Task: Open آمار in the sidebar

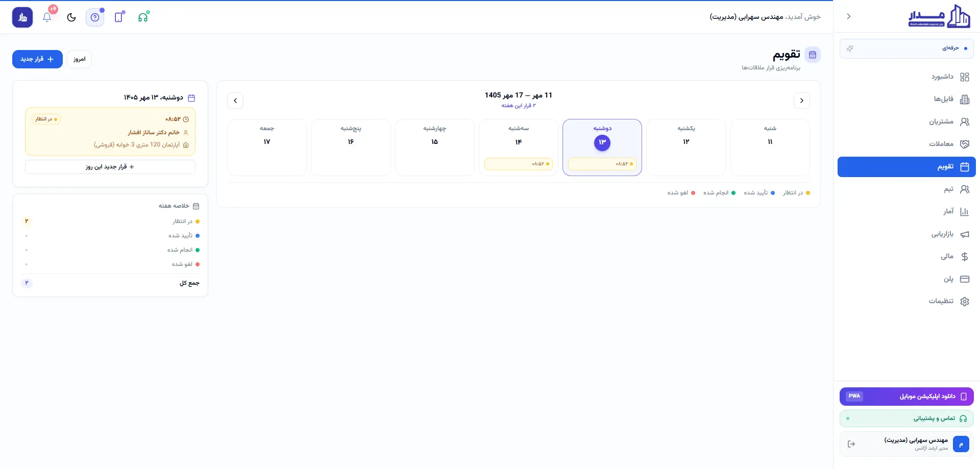Action: (x=906, y=212)
